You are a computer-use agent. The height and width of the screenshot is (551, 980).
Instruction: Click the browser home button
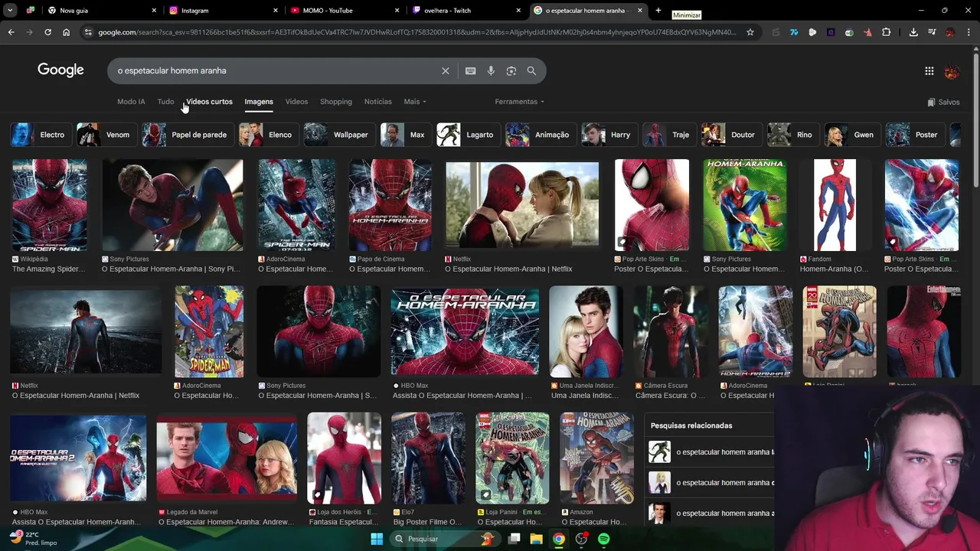click(66, 32)
